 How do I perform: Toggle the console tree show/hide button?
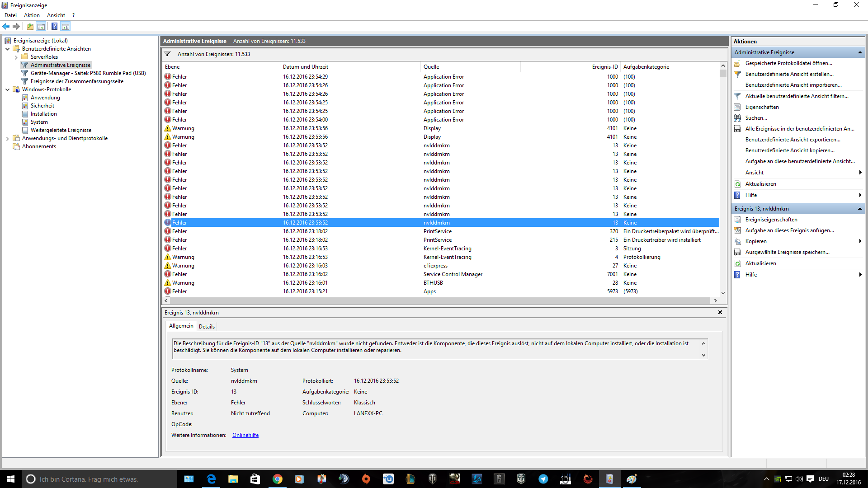pos(41,26)
